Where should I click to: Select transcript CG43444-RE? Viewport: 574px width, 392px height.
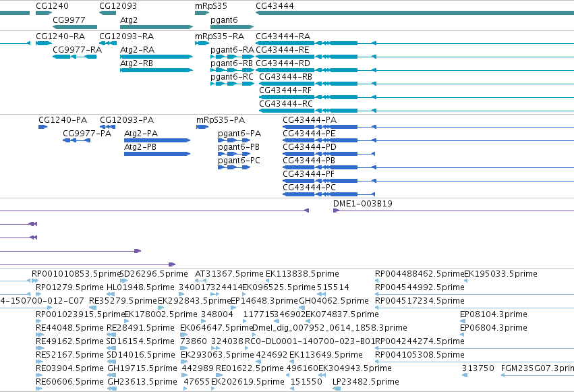[x=415, y=57]
